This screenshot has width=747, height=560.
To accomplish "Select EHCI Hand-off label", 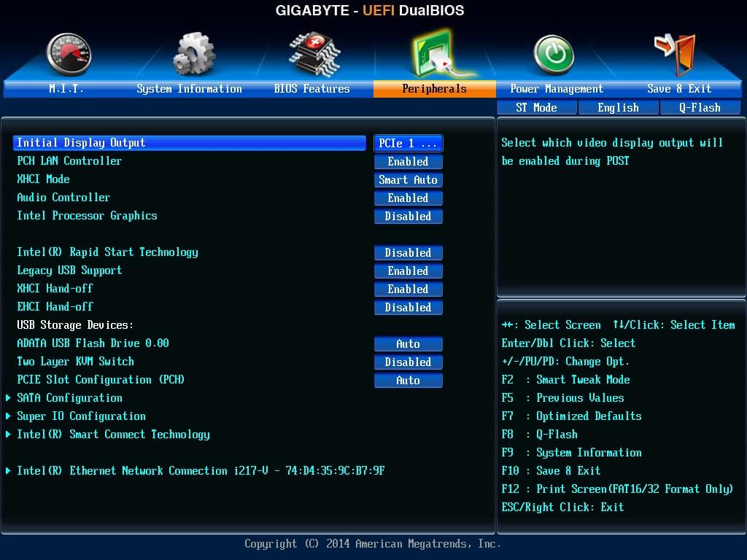I will point(55,307).
